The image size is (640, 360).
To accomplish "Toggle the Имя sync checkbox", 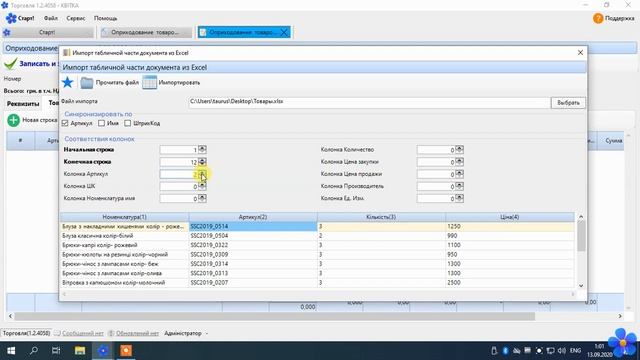I will (101, 123).
